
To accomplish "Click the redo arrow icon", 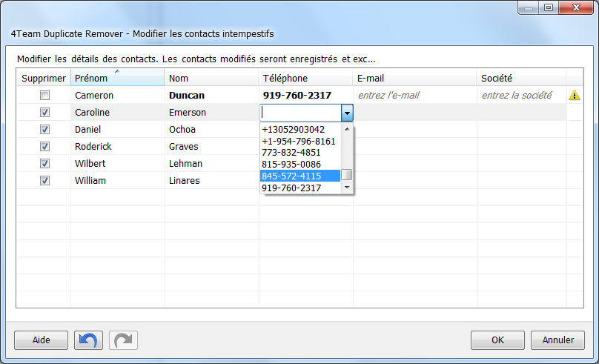I will (123, 340).
